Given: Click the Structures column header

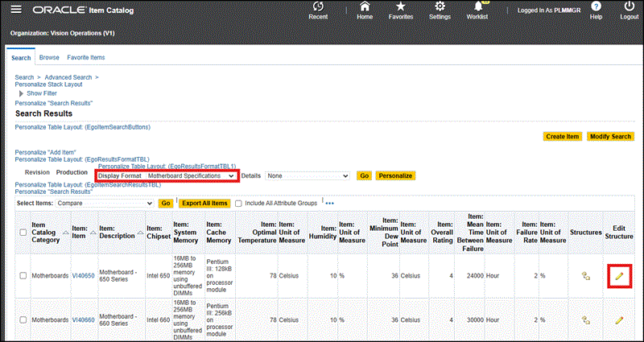Looking at the screenshot, I should tap(586, 233).
